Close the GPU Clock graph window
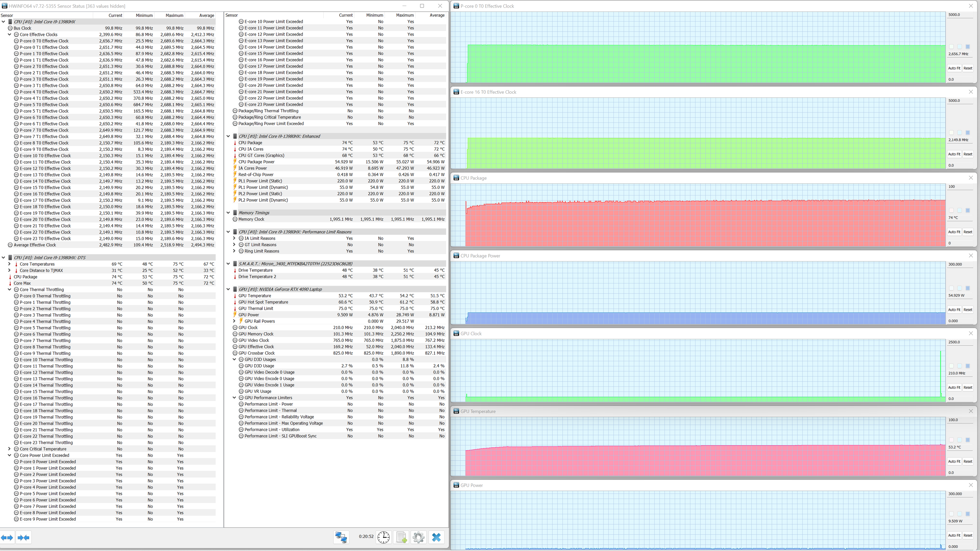980x551 pixels. pos(971,334)
